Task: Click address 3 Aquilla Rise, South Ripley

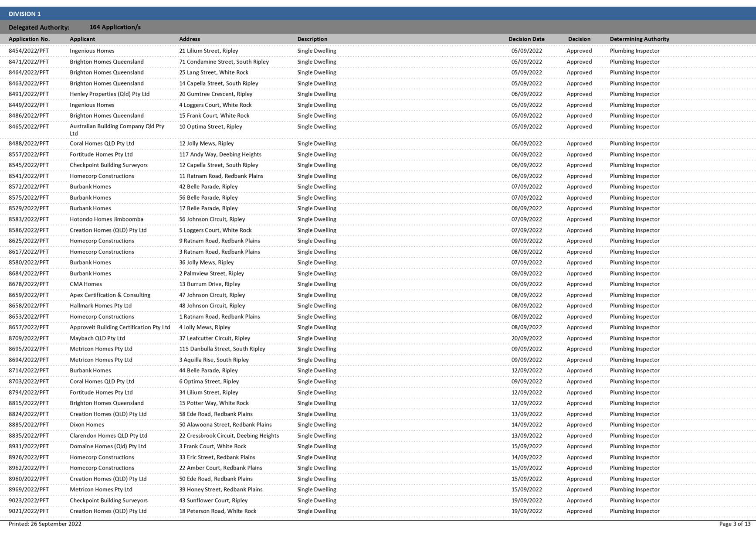Action: click(x=214, y=360)
